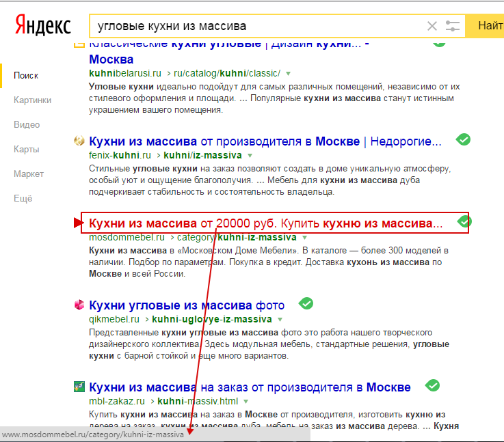Open search settings sliders icon

[452, 27]
